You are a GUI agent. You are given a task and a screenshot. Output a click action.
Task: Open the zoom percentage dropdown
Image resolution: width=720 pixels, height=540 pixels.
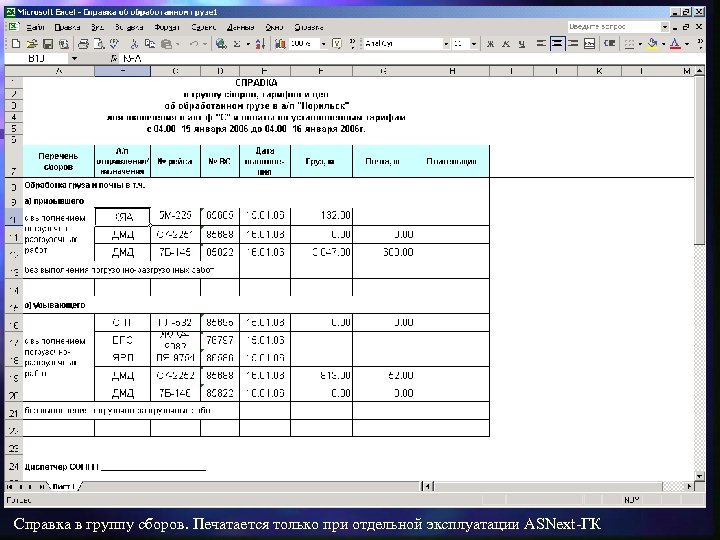[x=323, y=44]
